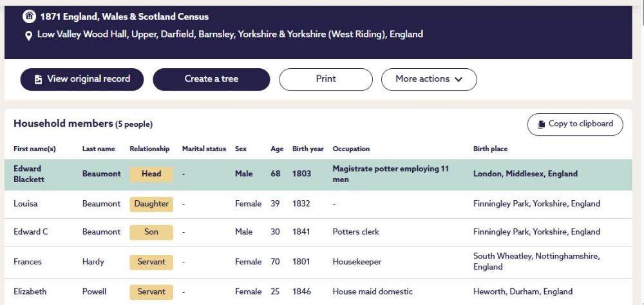Screen dimensions: 644x305
Task: Open Louisa's name in household list
Action: (26, 204)
